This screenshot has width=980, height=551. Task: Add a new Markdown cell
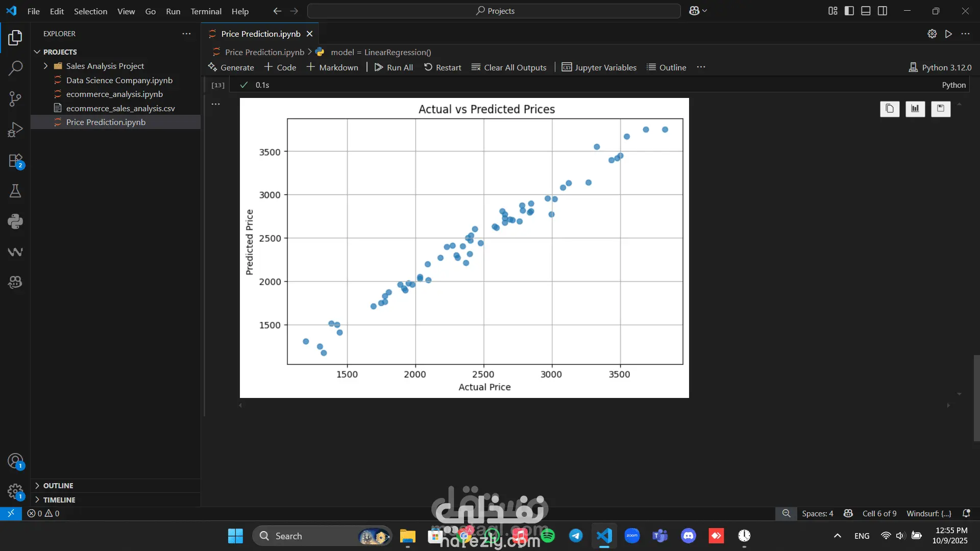(x=332, y=67)
